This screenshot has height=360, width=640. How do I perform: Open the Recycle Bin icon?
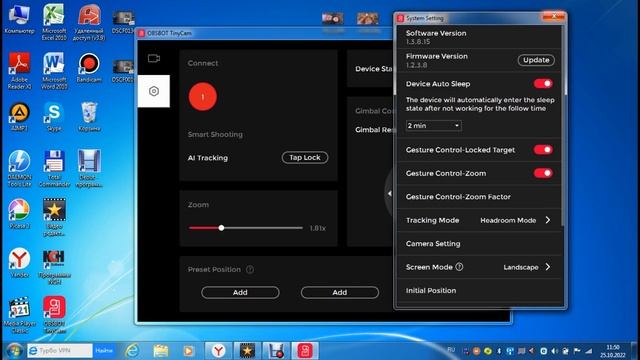pyautogui.click(x=89, y=117)
